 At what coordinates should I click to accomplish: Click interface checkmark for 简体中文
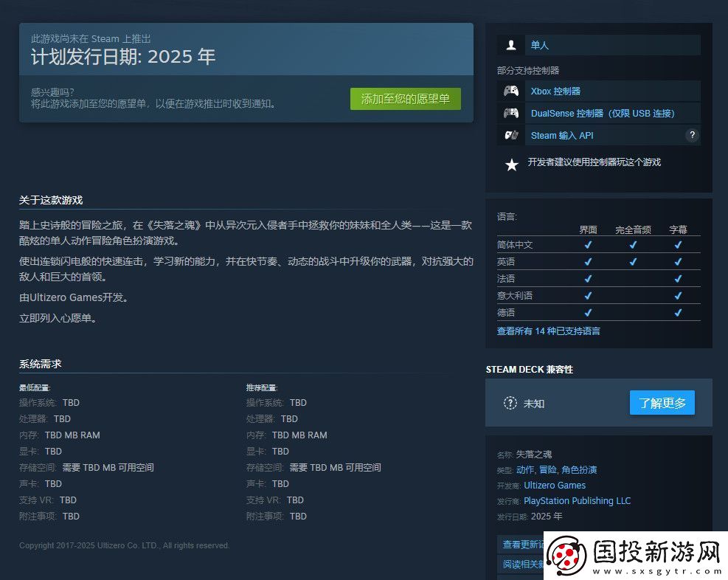pos(588,245)
